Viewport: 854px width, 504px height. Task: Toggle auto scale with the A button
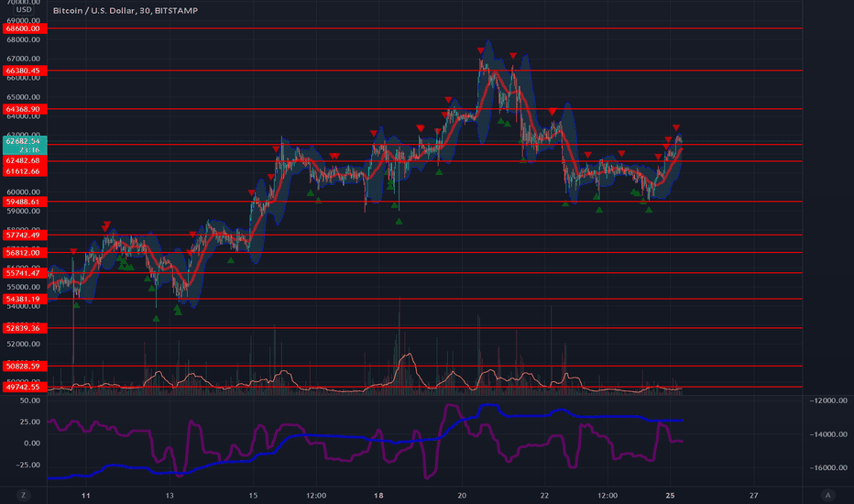827,495
